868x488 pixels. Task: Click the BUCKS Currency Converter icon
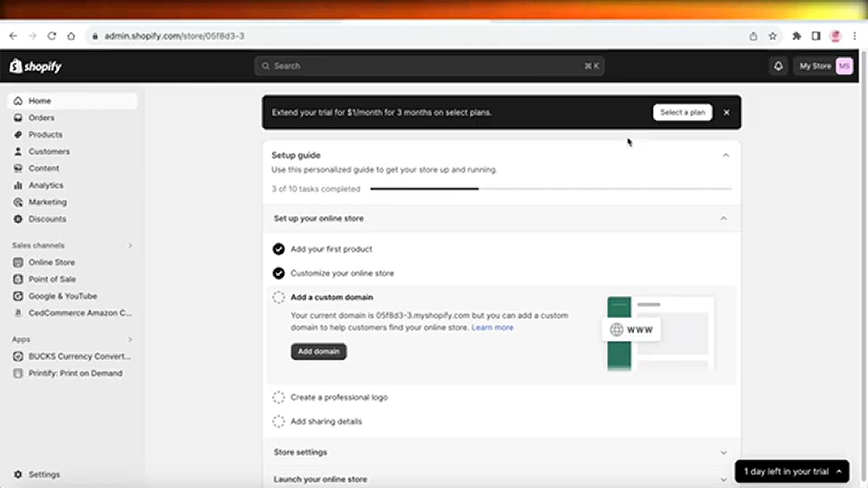(18, 356)
